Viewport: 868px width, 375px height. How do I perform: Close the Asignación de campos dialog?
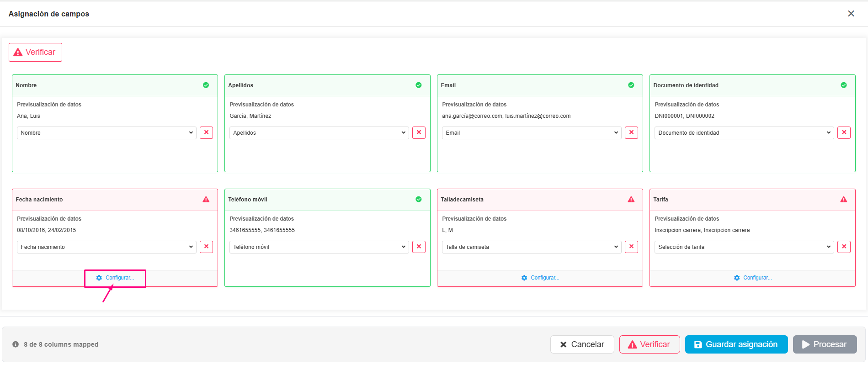[x=851, y=14]
